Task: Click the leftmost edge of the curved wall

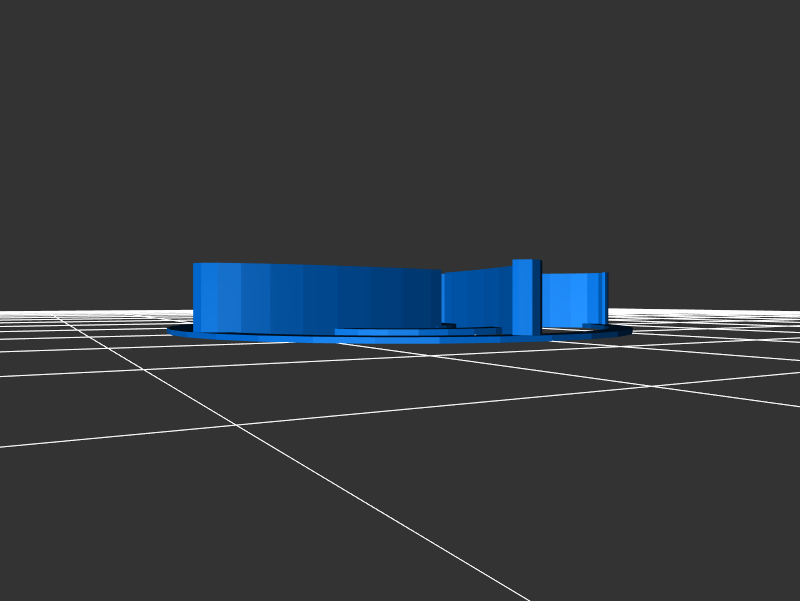Action: point(196,298)
